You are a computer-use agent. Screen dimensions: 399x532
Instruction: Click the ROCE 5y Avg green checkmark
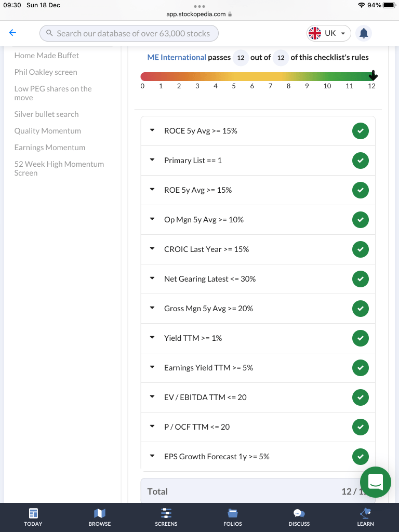(360, 131)
